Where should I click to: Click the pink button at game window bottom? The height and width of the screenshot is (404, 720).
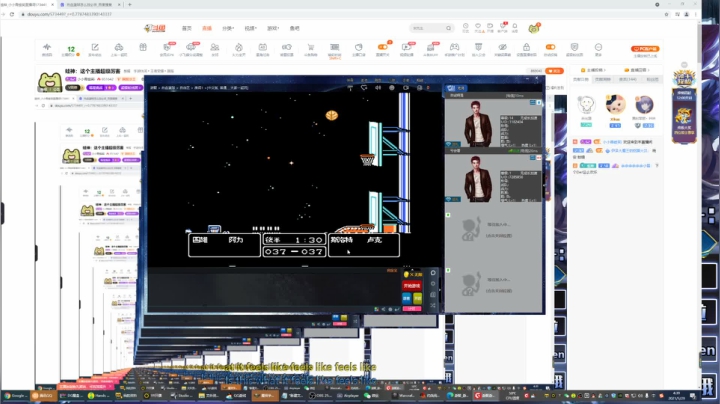[x=412, y=309]
